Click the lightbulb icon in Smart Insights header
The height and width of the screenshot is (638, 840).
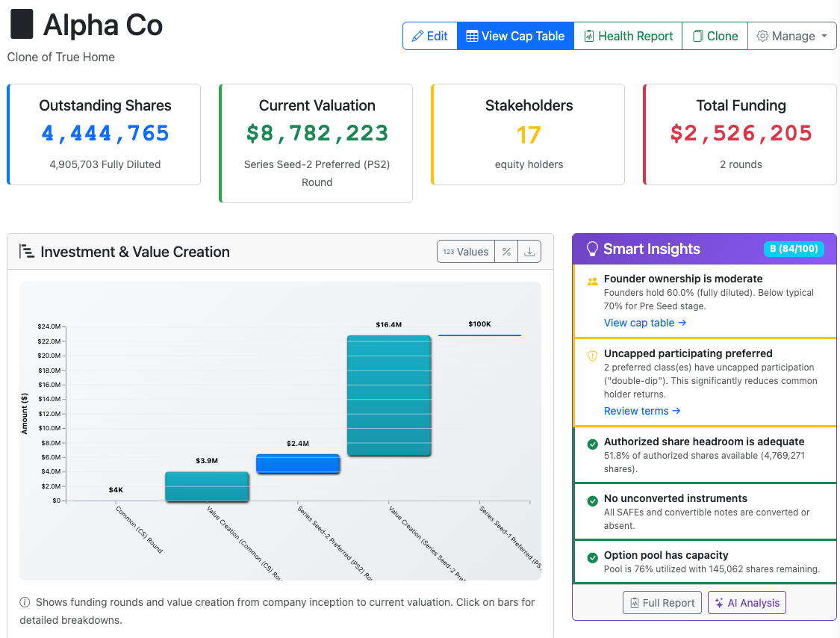pos(592,248)
